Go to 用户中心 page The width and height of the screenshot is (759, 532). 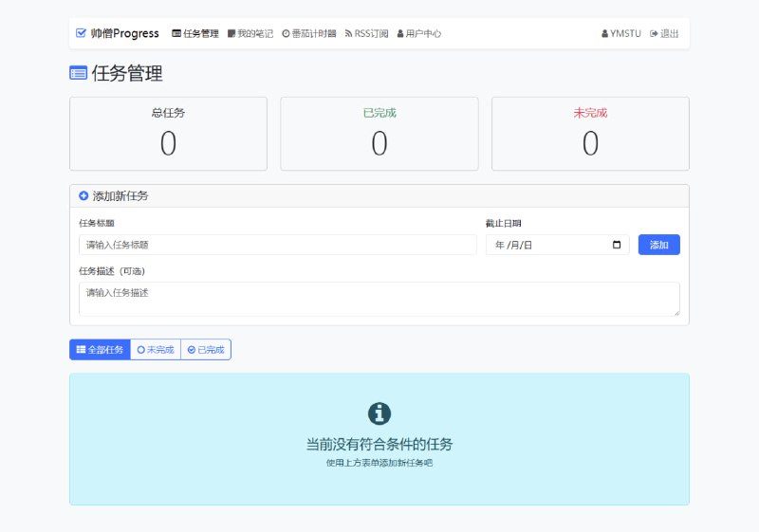coord(419,33)
